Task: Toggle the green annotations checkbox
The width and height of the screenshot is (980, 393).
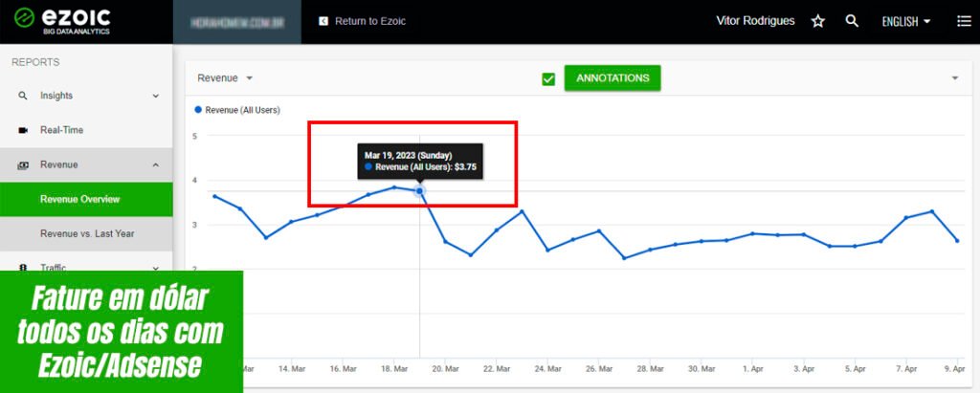Action: [548, 78]
